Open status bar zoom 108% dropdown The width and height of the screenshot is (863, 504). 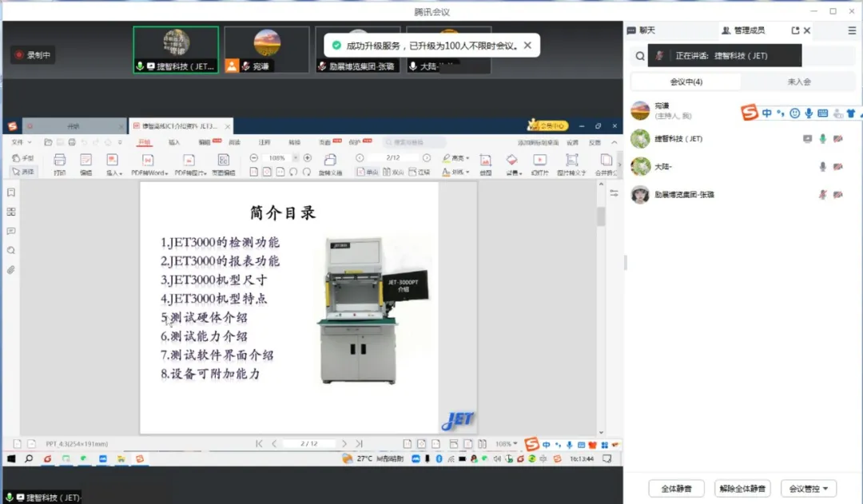507,443
